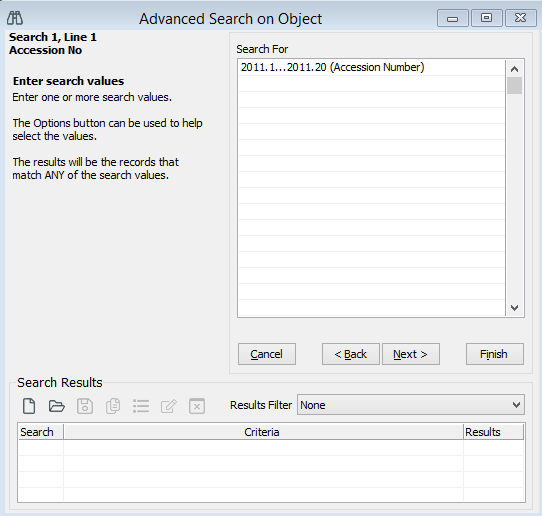Open the Results Filter dropdown
This screenshot has width=542, height=516.
[x=411, y=405]
